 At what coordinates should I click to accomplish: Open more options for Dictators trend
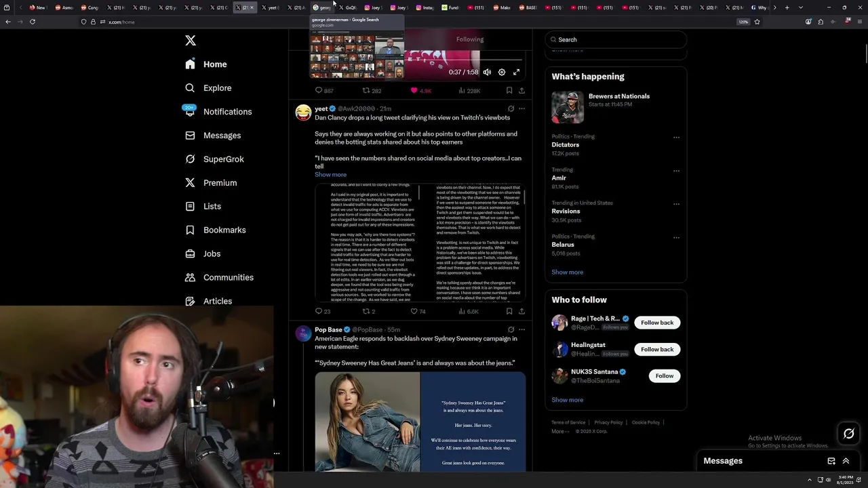[676, 137]
